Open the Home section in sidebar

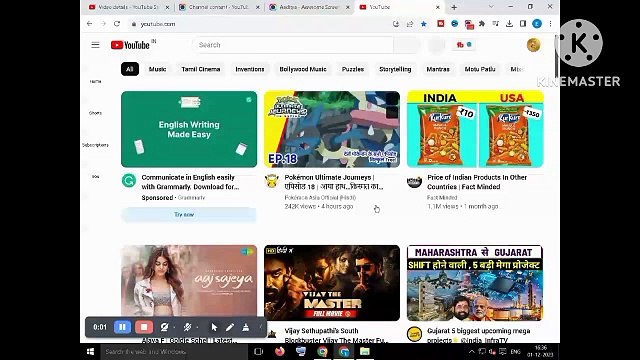[95, 81]
